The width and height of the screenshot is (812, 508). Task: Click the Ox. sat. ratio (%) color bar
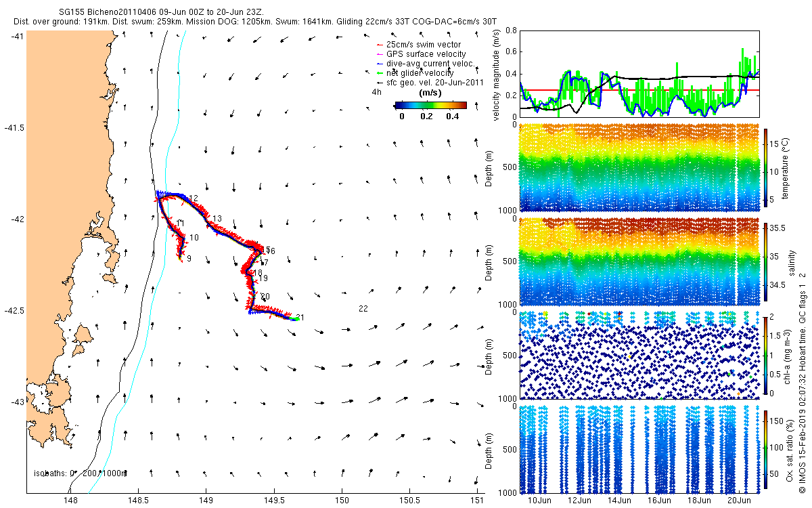[766, 448]
